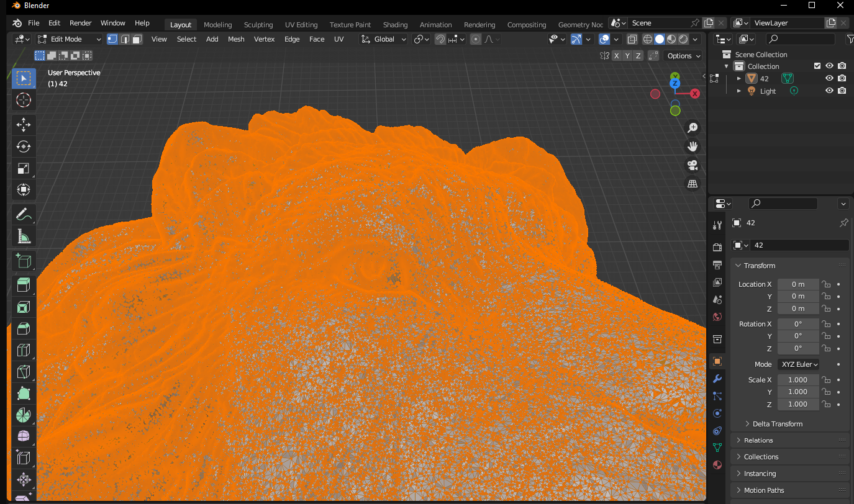Click the Options button in viewport header
This screenshot has height=504, width=854.
[683, 56]
